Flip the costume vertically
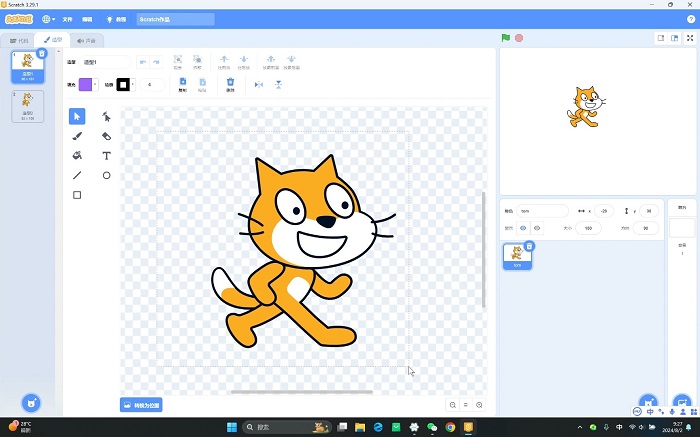Viewport: 700px width, 437px height. pos(278,84)
